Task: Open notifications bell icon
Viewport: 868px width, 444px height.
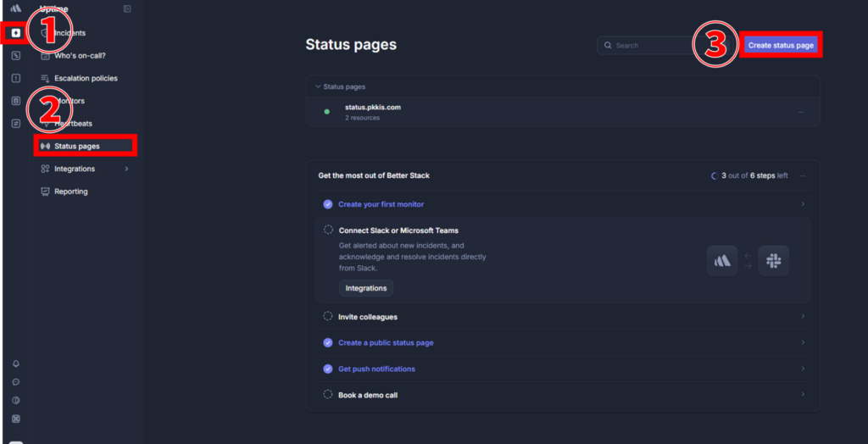Action: tap(15, 364)
